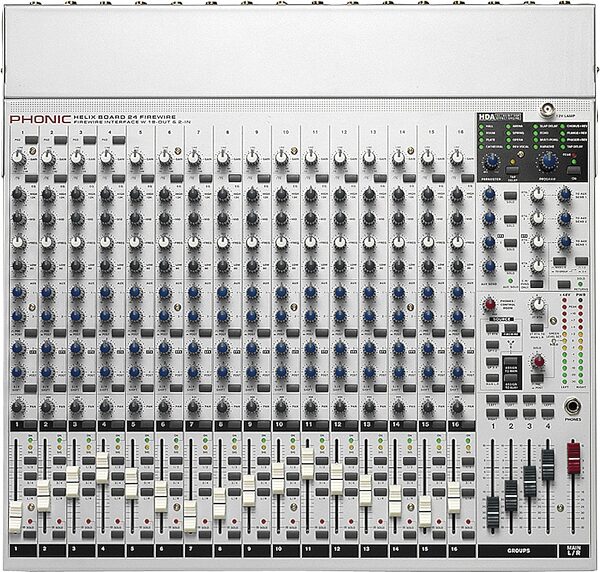Click the PHONES headphone jack
This screenshot has width=600, height=572.
click(572, 407)
